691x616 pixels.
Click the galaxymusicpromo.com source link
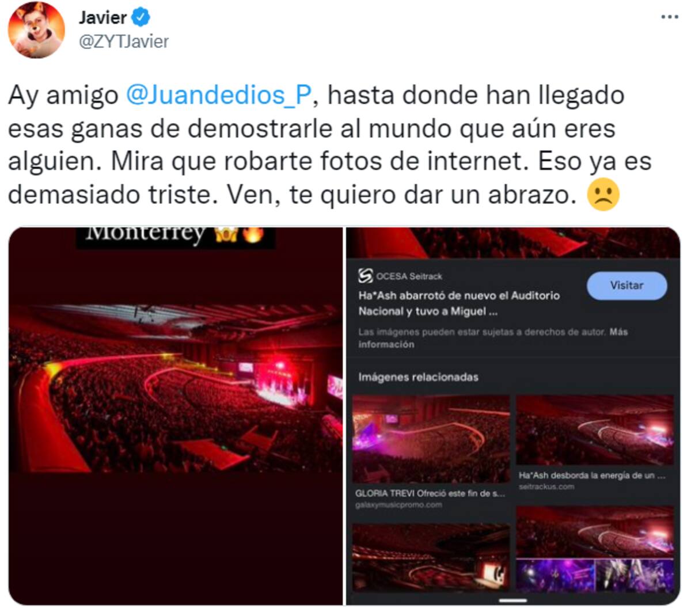398,505
